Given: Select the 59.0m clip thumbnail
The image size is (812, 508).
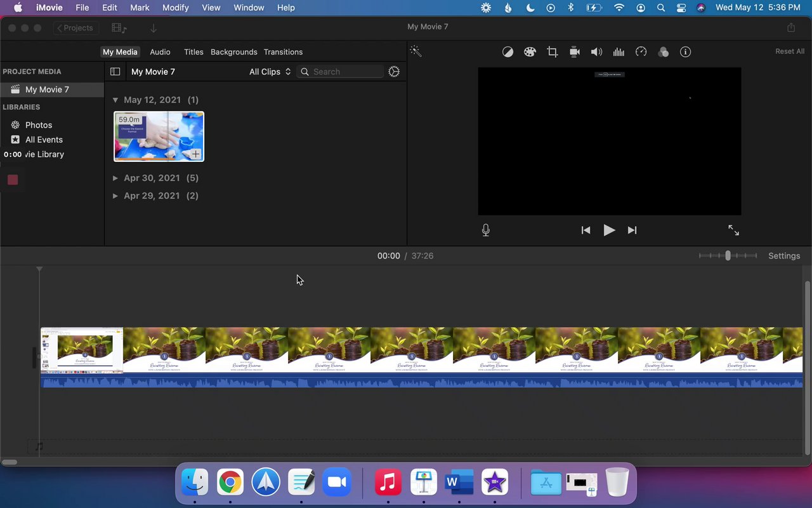Looking at the screenshot, I should [159, 137].
